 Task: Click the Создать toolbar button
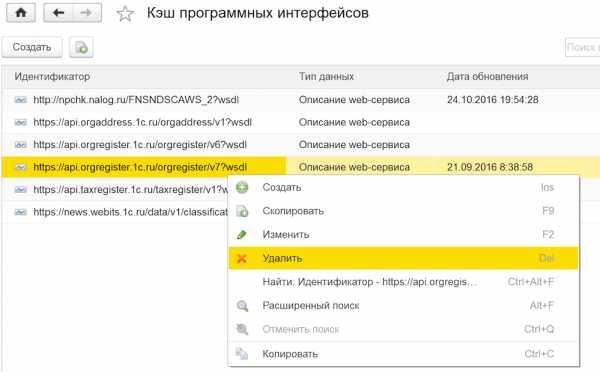click(32, 47)
